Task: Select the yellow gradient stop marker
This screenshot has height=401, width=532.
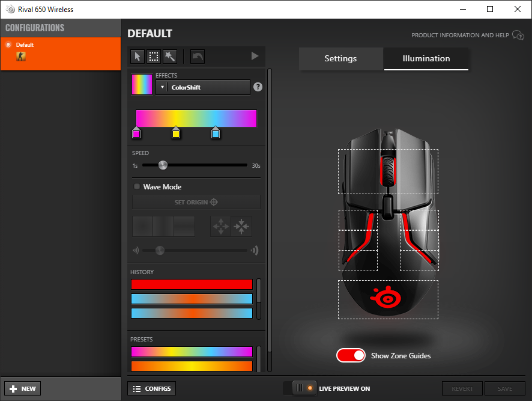Action: (176, 133)
